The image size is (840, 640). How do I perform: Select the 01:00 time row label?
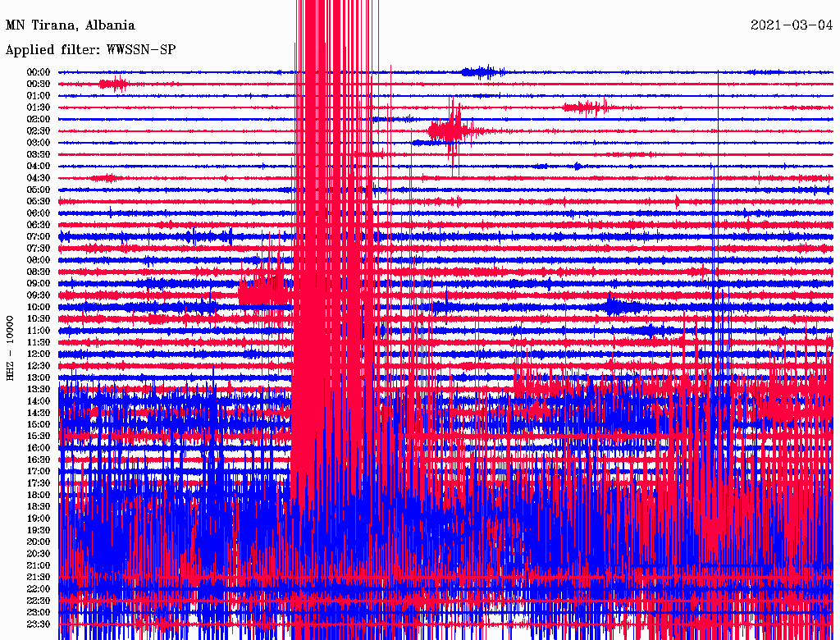coord(39,95)
